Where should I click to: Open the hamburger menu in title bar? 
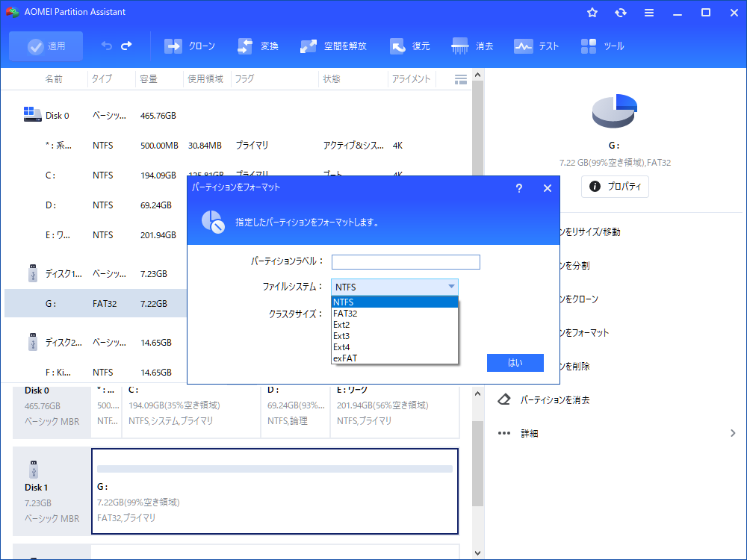tap(649, 13)
